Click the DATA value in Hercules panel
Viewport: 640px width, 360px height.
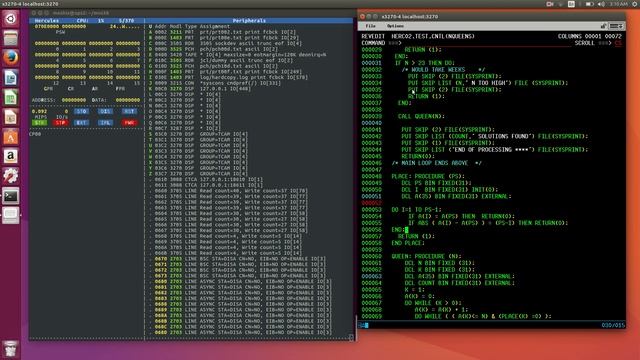click(127, 100)
